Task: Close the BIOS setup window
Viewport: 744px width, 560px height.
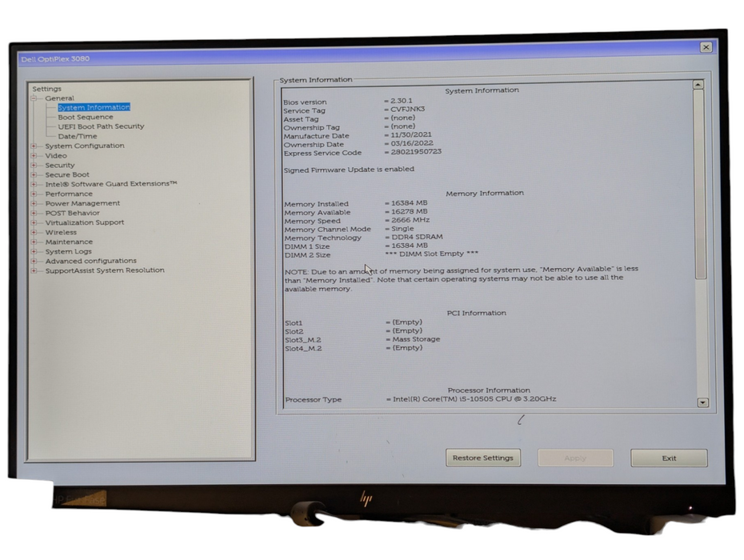Action: point(706,47)
